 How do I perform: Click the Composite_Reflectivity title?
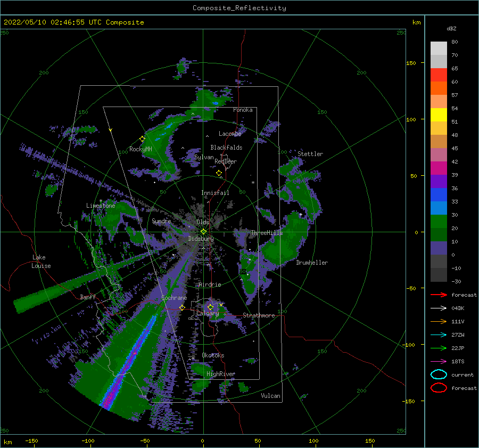tap(240, 8)
